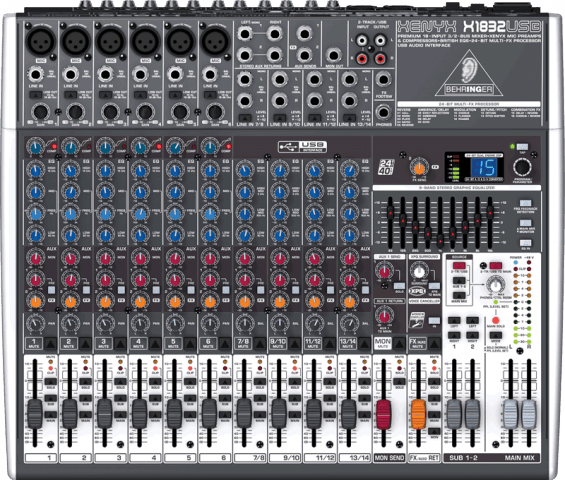Route channel 9/10 to MAIN
The height and width of the screenshot is (480, 565).
coord(295,415)
